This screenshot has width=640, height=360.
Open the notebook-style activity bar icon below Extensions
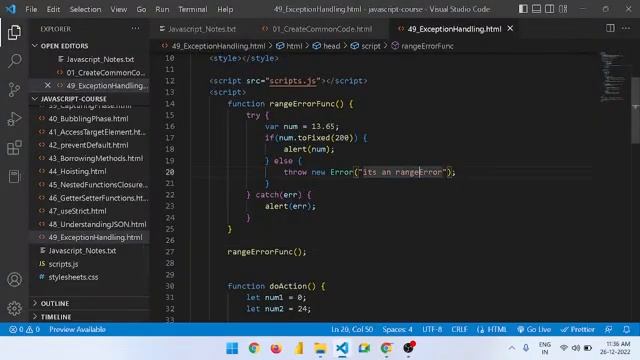[x=14, y=176]
